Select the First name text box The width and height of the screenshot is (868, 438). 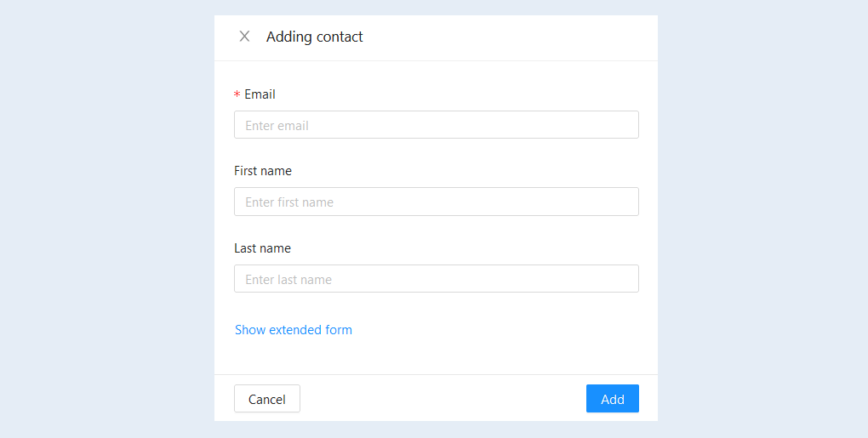pos(437,202)
